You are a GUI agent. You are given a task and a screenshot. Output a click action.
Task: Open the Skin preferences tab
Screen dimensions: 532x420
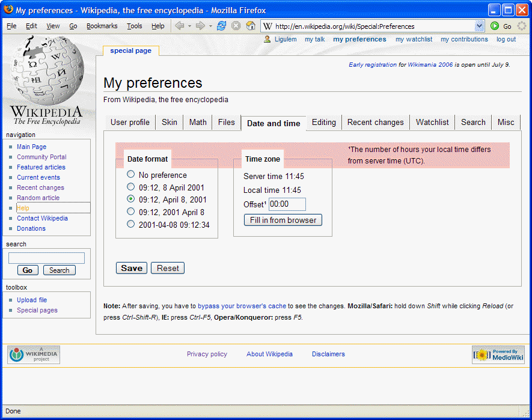[170, 122]
